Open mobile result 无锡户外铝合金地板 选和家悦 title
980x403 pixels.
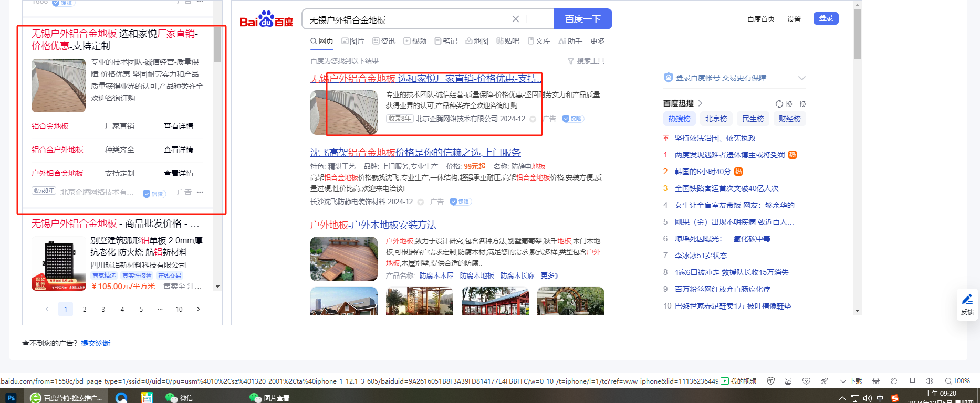pos(115,40)
